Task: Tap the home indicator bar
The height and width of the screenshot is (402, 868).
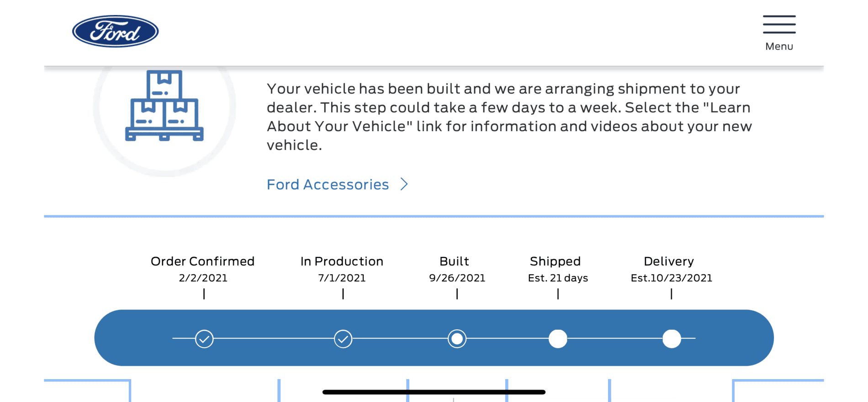Action: coord(434,392)
